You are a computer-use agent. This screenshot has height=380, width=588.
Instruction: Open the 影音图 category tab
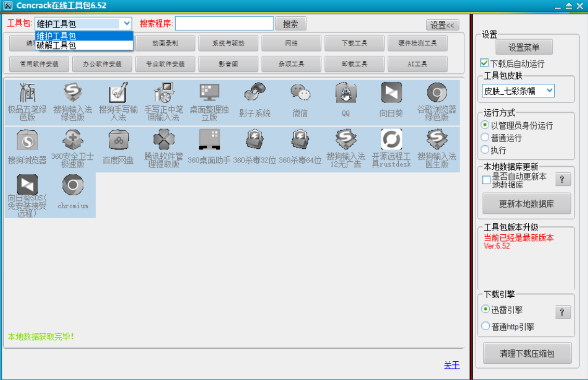coord(228,64)
